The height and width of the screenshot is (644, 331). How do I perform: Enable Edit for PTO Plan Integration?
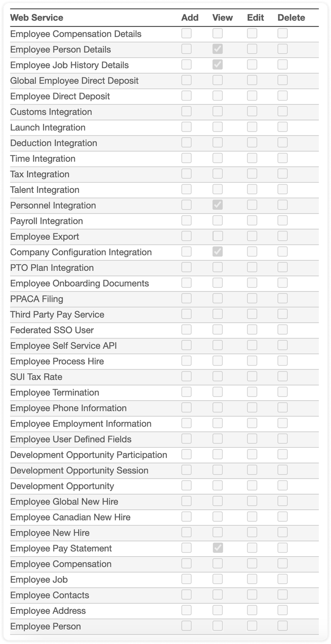[x=252, y=267]
